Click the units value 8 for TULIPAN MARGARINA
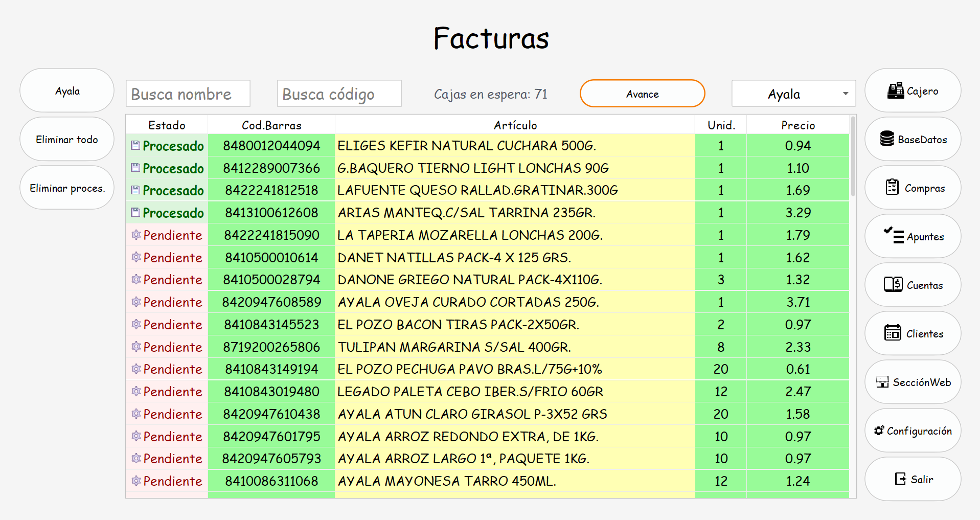980x520 pixels. pyautogui.click(x=721, y=347)
